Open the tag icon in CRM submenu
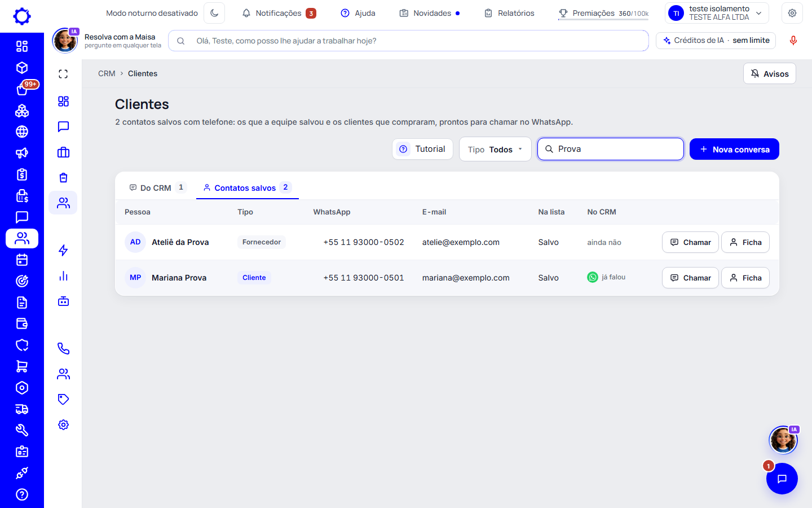Image resolution: width=812 pixels, height=508 pixels. (63, 399)
